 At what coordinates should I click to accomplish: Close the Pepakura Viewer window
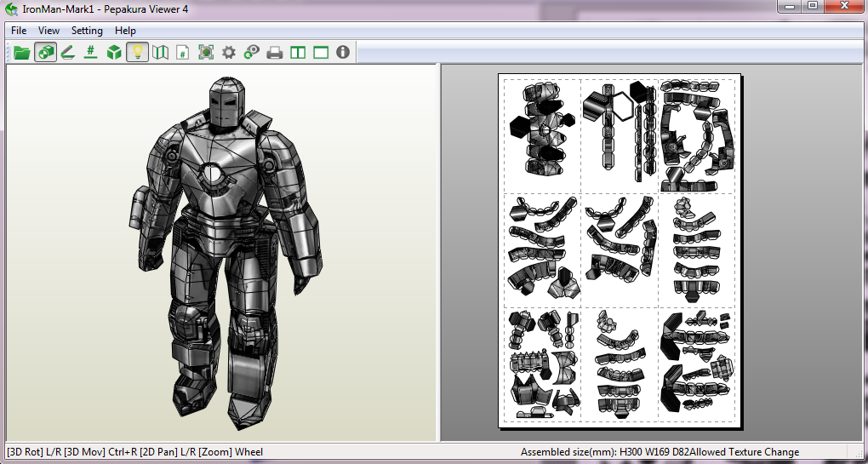click(x=845, y=6)
